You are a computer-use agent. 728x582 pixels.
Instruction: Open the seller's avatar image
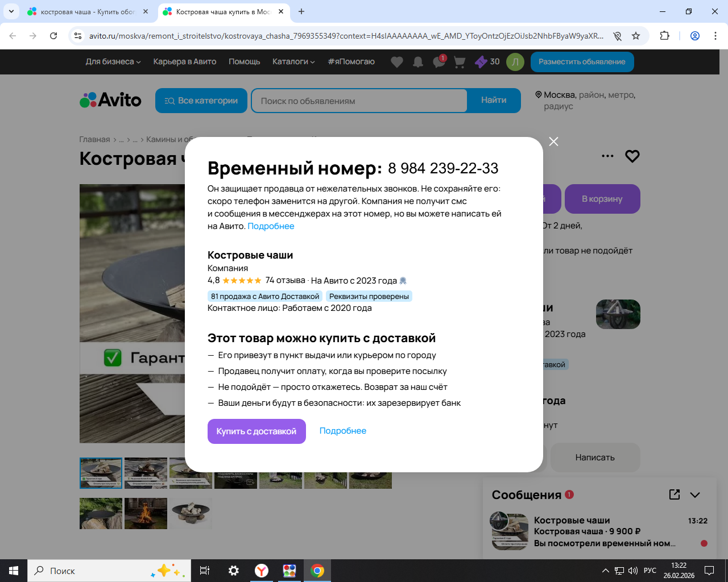618,314
